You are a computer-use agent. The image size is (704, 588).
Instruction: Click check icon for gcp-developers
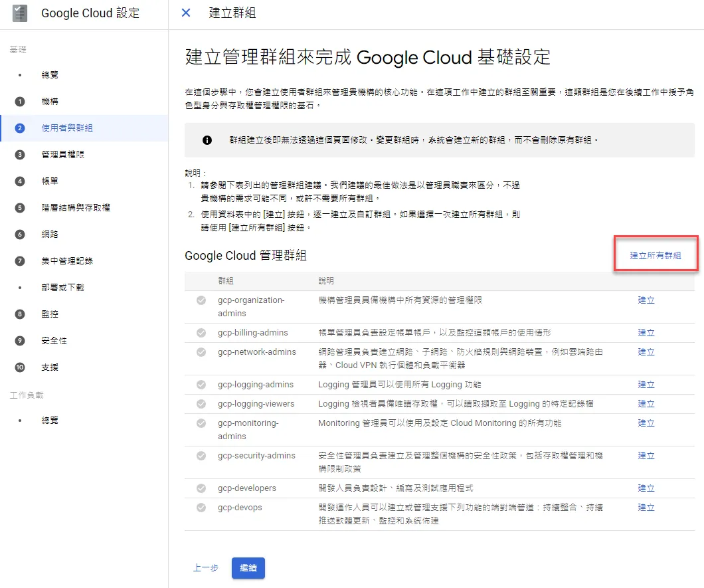(x=201, y=488)
